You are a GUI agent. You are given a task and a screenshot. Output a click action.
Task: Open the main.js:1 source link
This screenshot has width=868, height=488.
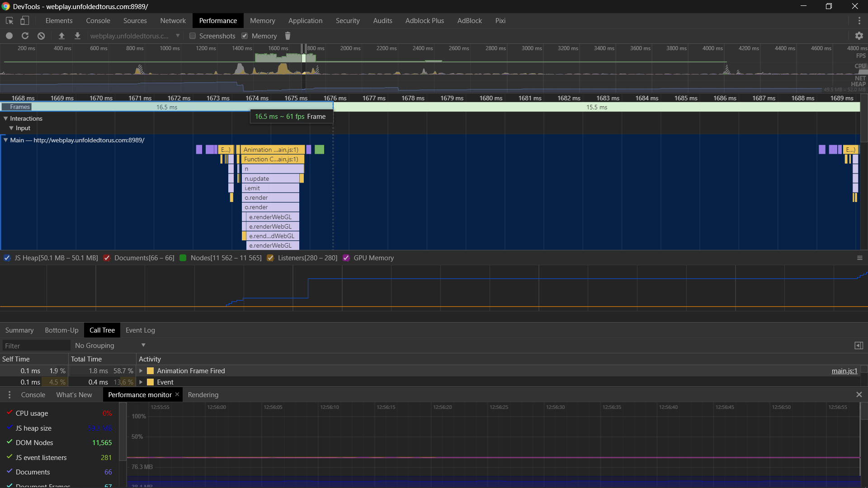point(844,371)
